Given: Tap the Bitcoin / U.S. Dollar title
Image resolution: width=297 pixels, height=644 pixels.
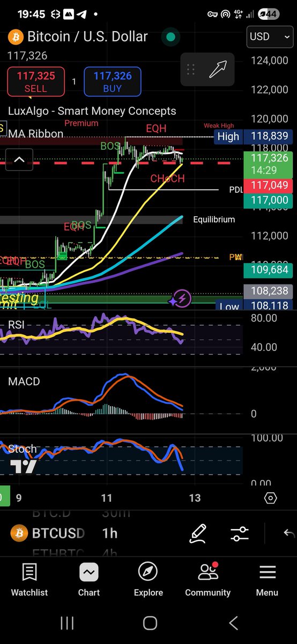Looking at the screenshot, I should (87, 37).
